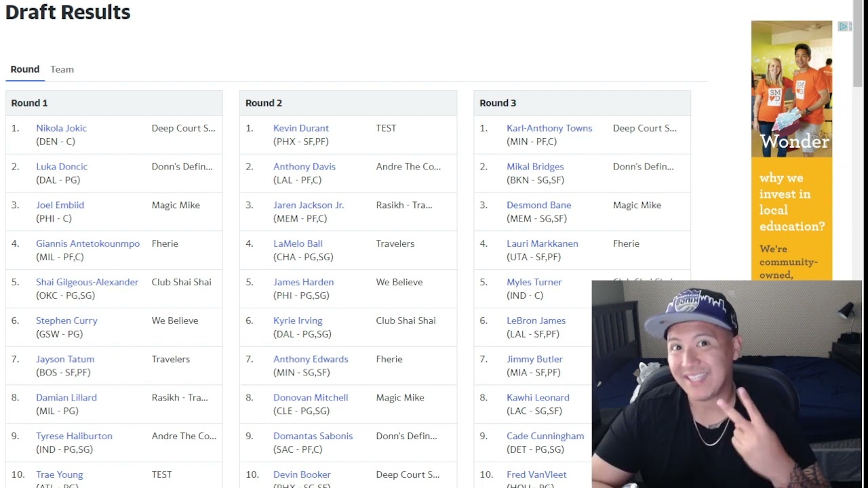868x488 pixels.
Task: Click the Round 2 column header
Action: [348, 103]
